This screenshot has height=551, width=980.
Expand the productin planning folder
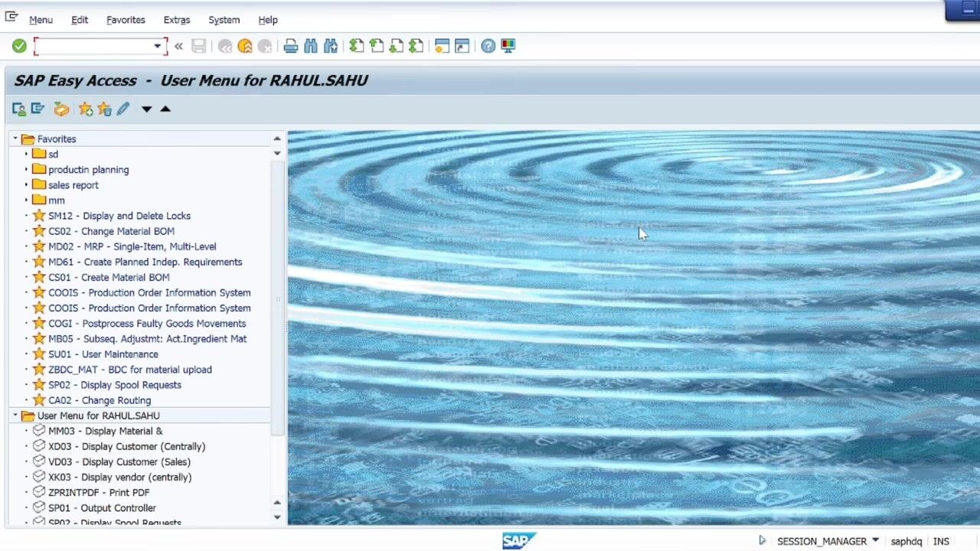tap(26, 170)
